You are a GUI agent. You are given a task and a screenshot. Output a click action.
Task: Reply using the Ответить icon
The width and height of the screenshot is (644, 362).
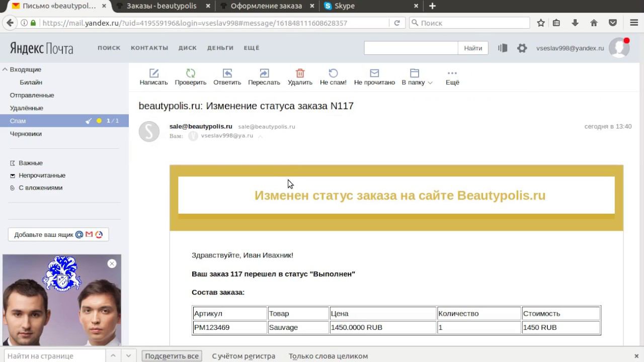pos(227,73)
